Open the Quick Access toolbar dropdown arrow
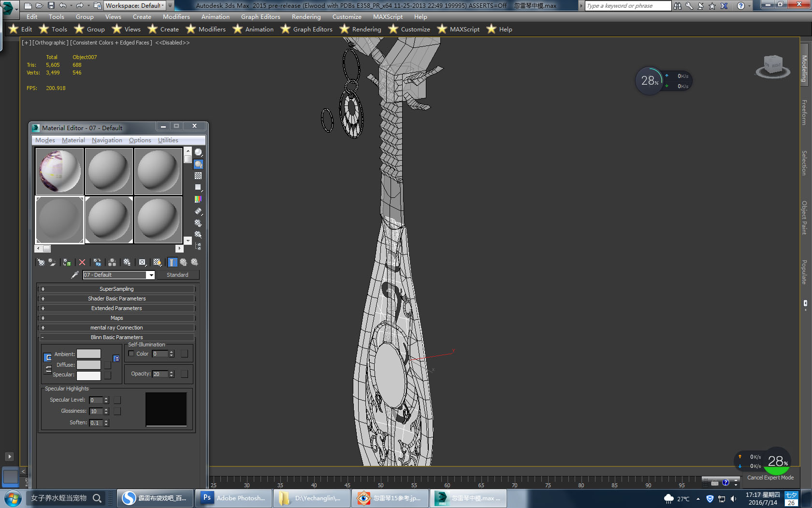The image size is (812, 508). point(170,5)
